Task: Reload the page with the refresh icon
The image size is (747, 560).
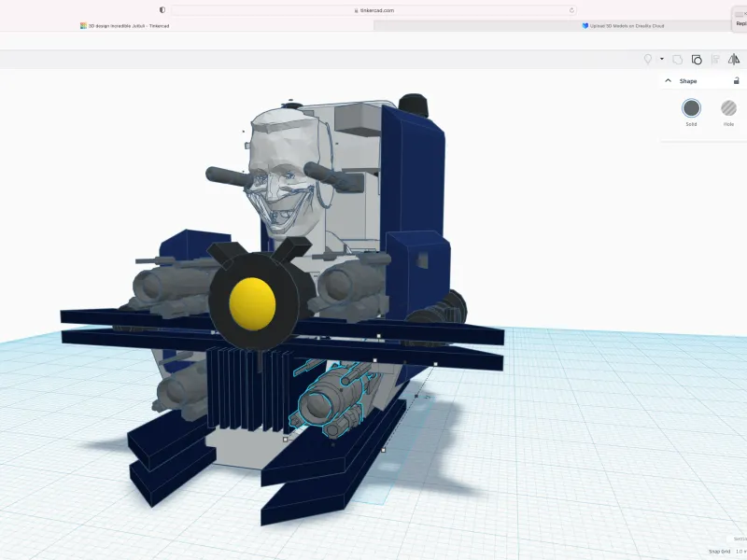Action: click(571, 10)
